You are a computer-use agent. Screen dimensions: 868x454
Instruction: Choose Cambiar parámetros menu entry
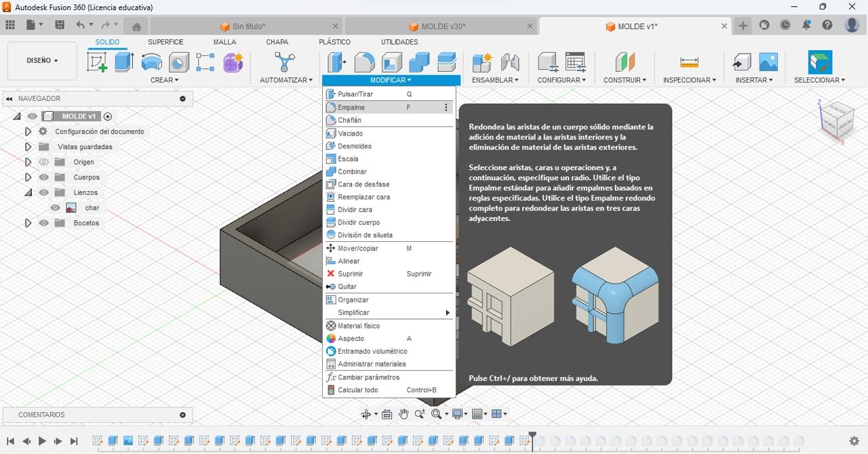pos(388,377)
